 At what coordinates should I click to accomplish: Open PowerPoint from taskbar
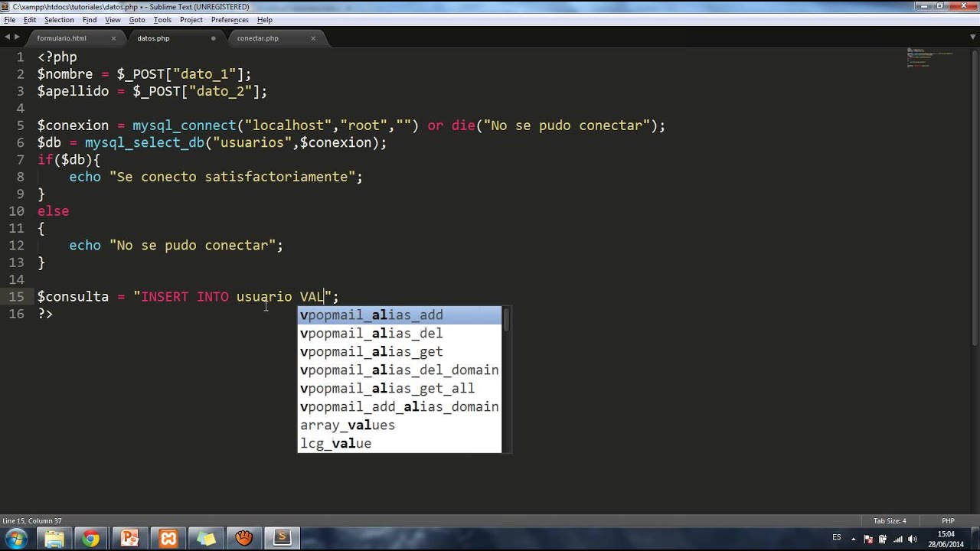click(x=129, y=539)
